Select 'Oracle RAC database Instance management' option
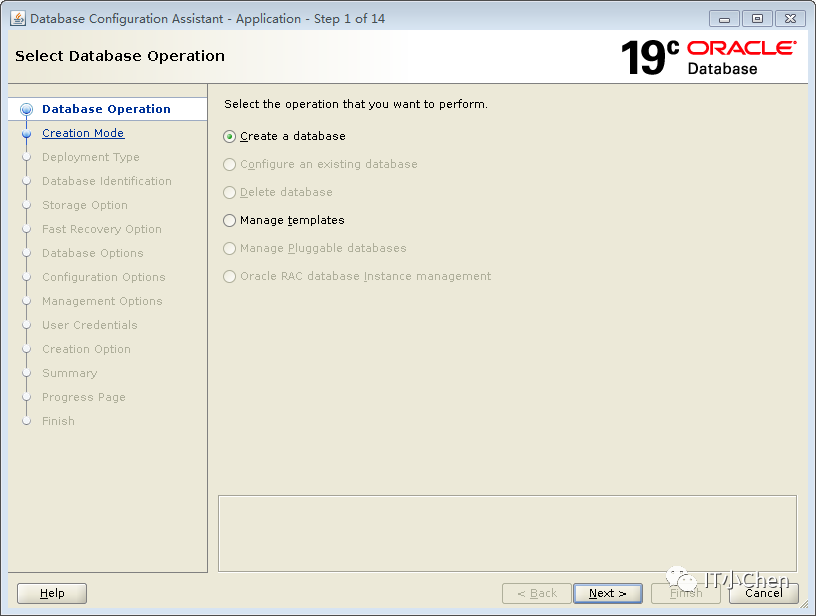This screenshot has height=616, width=816. pyautogui.click(x=230, y=276)
